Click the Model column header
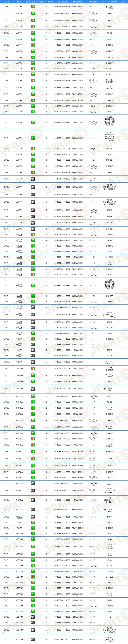Image resolution: width=128 pixels, height=644 pixels. [19, 2]
